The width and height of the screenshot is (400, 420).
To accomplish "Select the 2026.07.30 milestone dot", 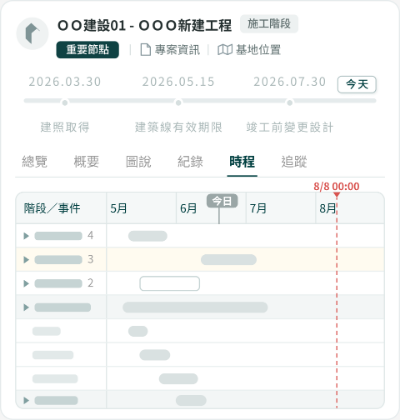I will 290,103.
